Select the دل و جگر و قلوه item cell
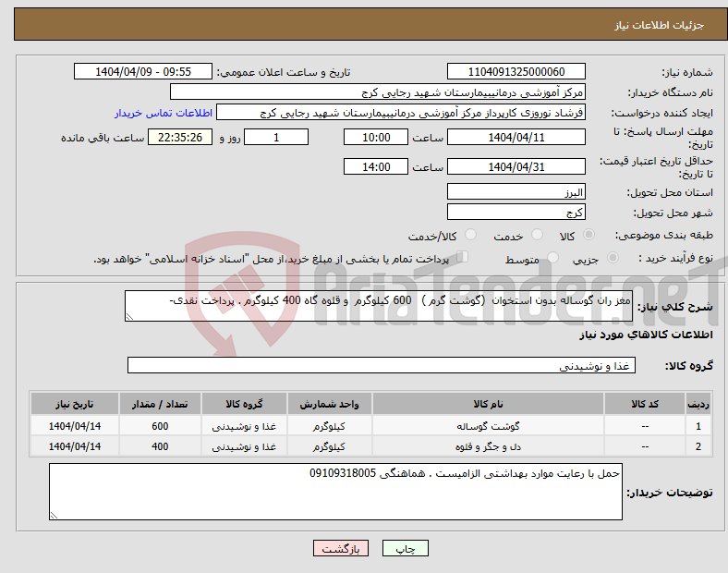728x573 pixels. click(488, 446)
